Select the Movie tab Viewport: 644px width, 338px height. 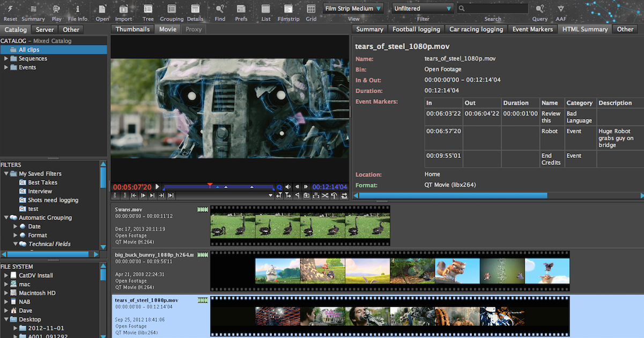[168, 29]
